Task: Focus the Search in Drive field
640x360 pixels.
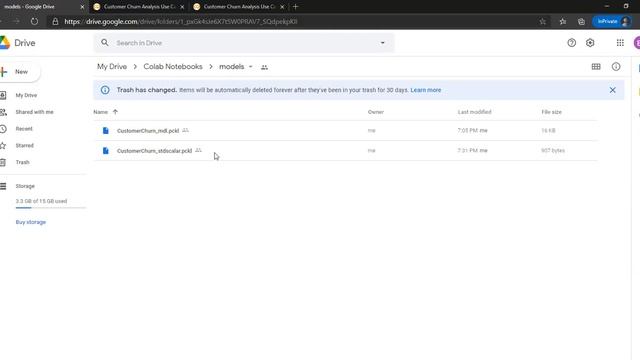Action: pos(245,43)
